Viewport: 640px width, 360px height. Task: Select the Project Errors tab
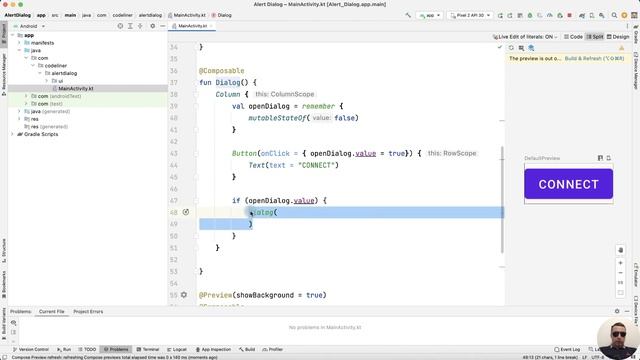click(x=88, y=311)
